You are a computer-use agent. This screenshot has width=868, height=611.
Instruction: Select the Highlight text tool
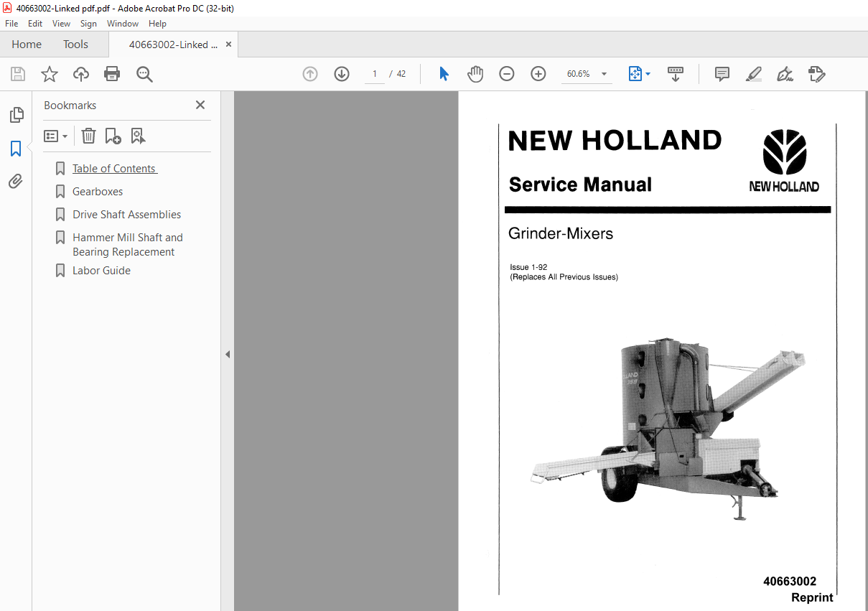click(754, 74)
